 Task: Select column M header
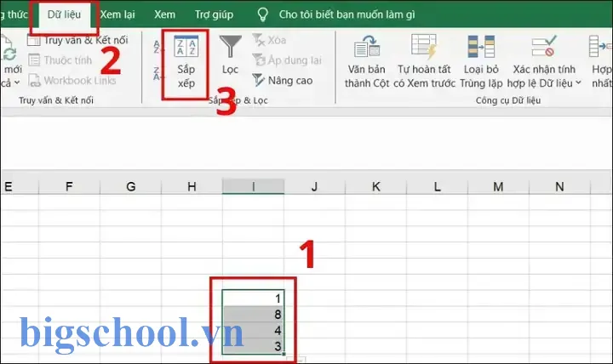[498, 187]
